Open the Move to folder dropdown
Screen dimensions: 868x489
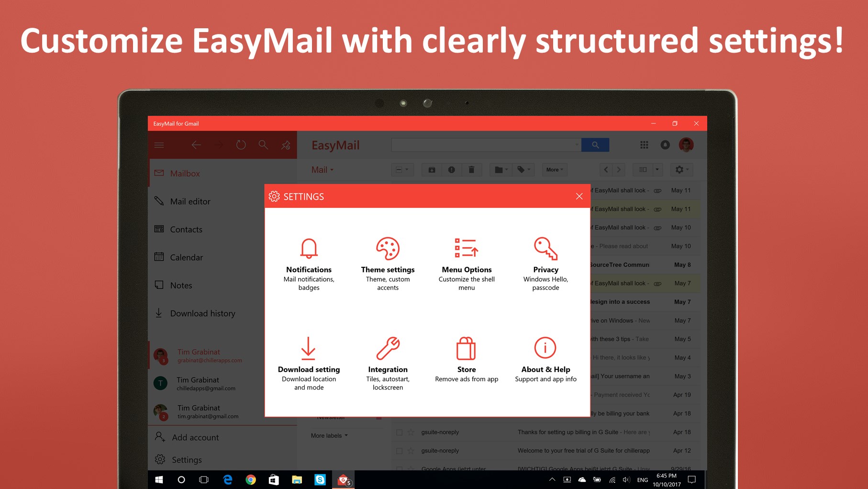pos(501,170)
